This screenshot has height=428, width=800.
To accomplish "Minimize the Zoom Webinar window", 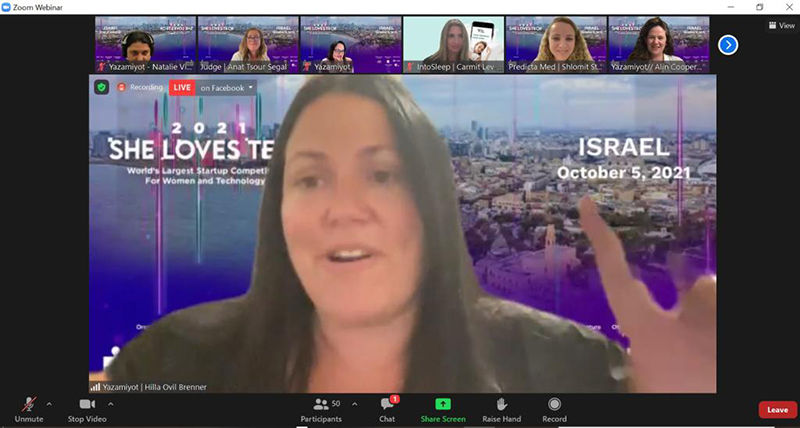I will (x=731, y=7).
